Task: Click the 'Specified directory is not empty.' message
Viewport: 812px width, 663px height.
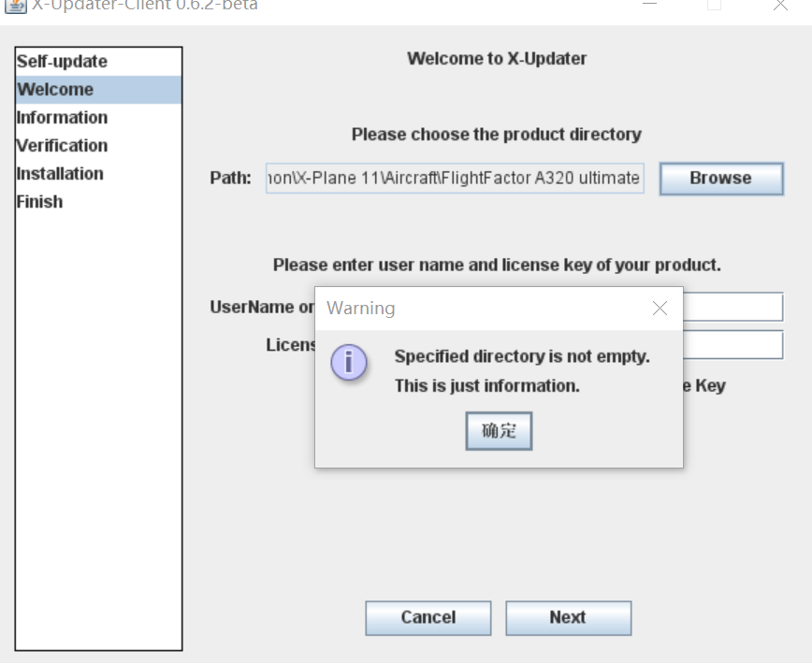Action: (x=522, y=356)
